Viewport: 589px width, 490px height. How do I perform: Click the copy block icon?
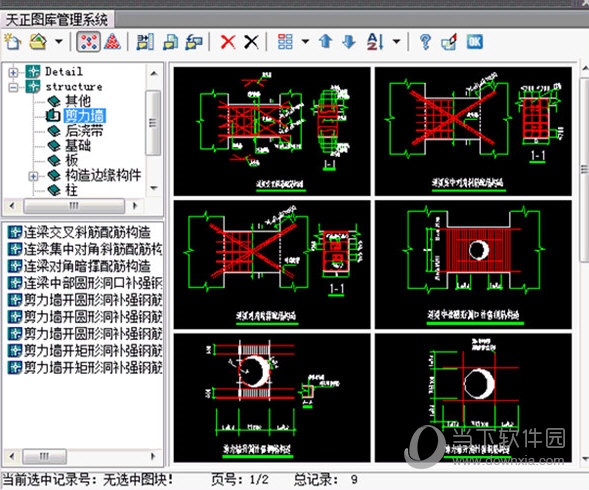coord(171,42)
